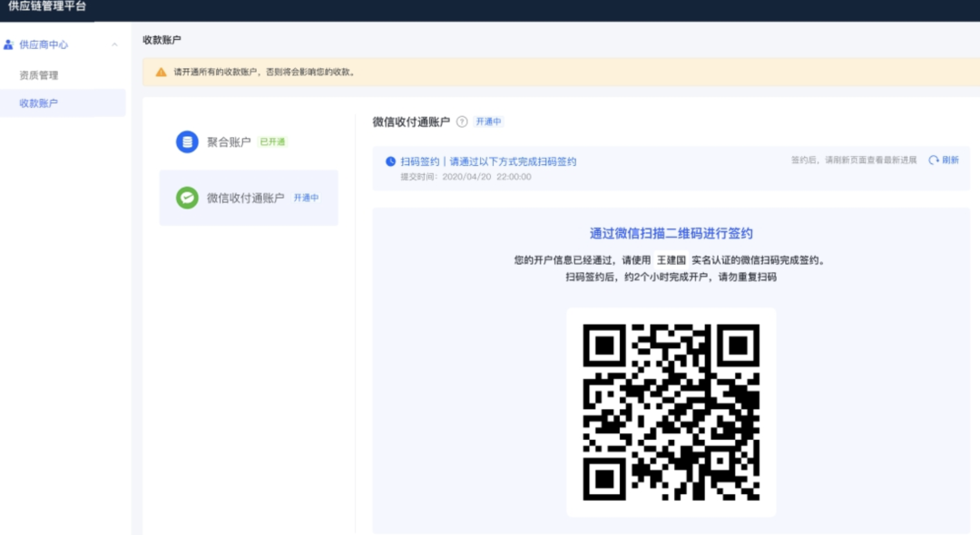
Task: Click the refresh circular arrow icon
Action: [934, 160]
